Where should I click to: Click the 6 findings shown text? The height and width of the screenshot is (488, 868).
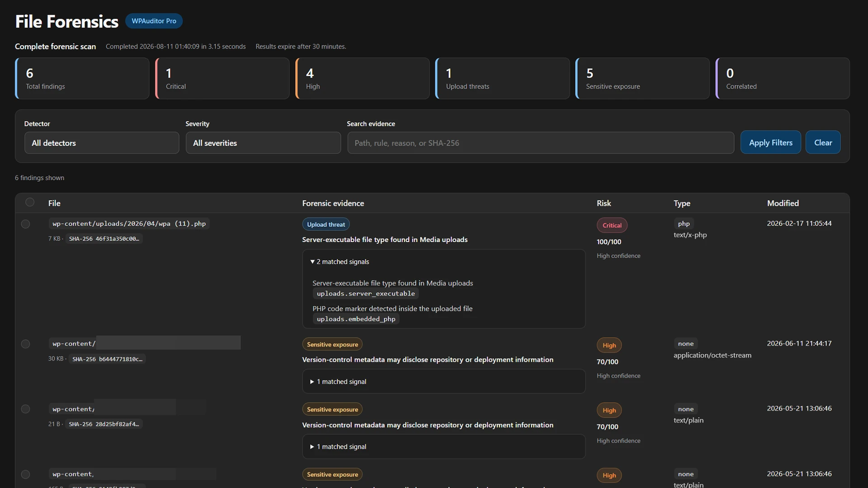39,178
